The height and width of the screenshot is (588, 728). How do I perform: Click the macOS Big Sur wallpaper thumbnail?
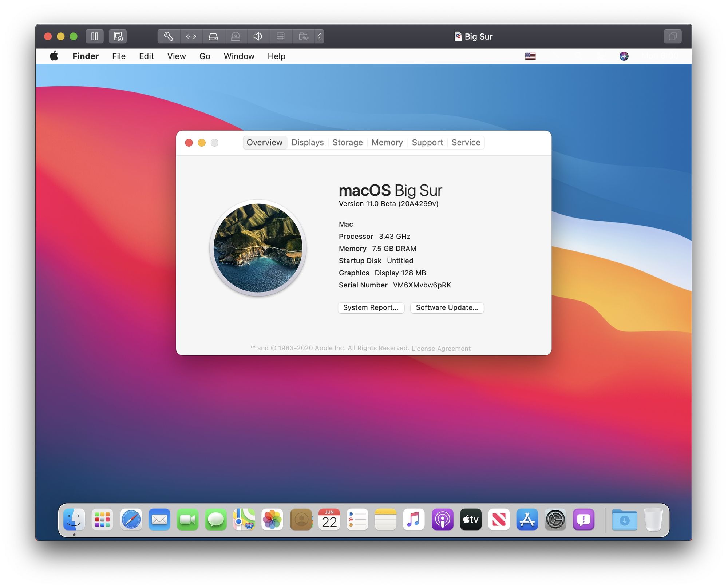coord(259,247)
